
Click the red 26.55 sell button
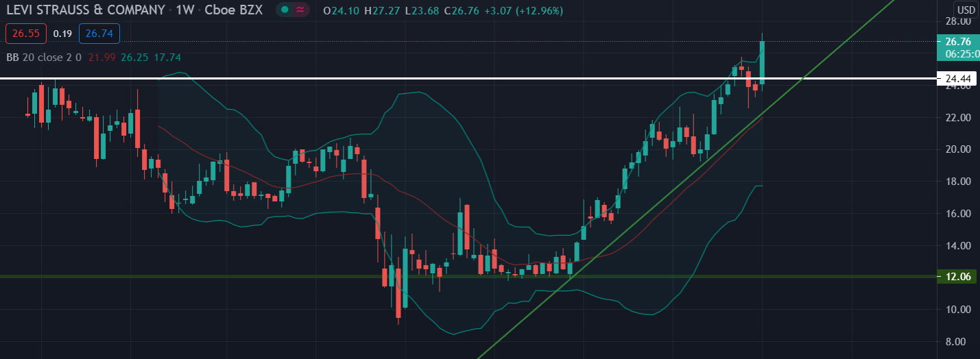[25, 33]
